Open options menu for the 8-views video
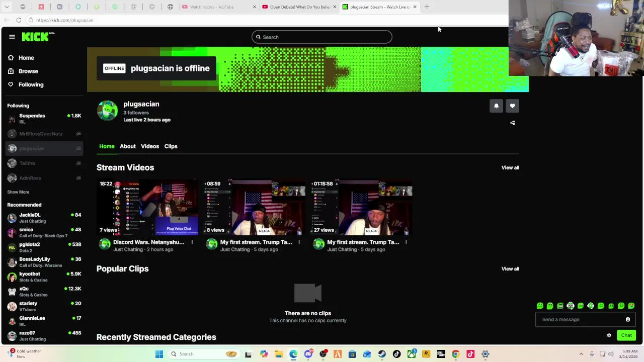The height and width of the screenshot is (362, 644). coord(299,242)
